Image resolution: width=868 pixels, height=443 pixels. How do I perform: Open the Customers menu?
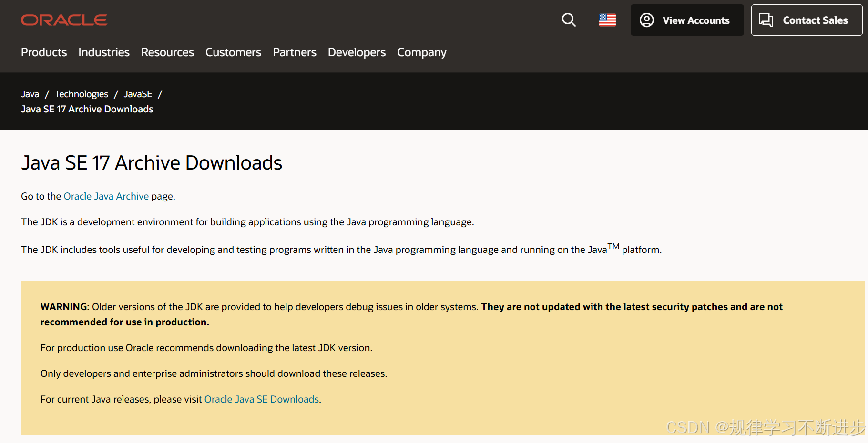click(x=233, y=52)
